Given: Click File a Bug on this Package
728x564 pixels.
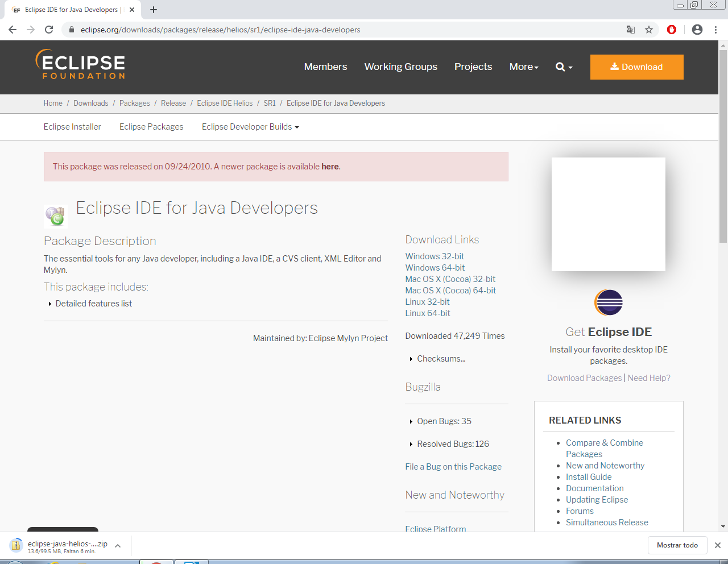Looking at the screenshot, I should coord(453,467).
